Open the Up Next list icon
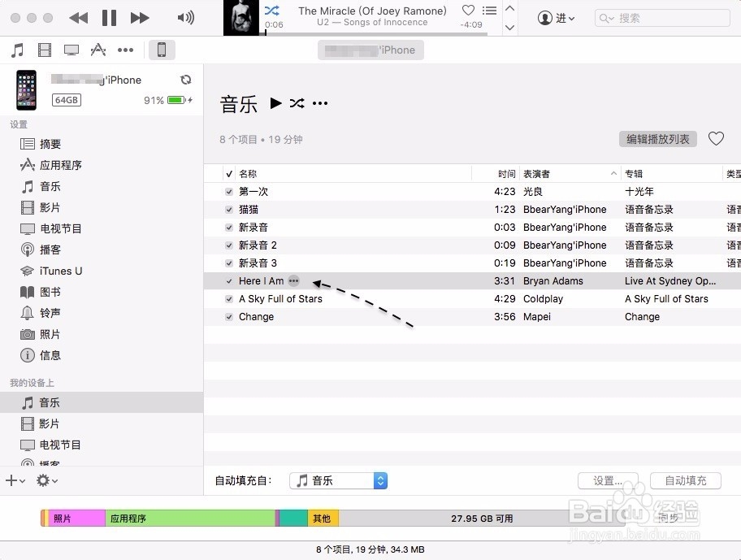Viewport: 741px width, 560px height. tap(489, 11)
